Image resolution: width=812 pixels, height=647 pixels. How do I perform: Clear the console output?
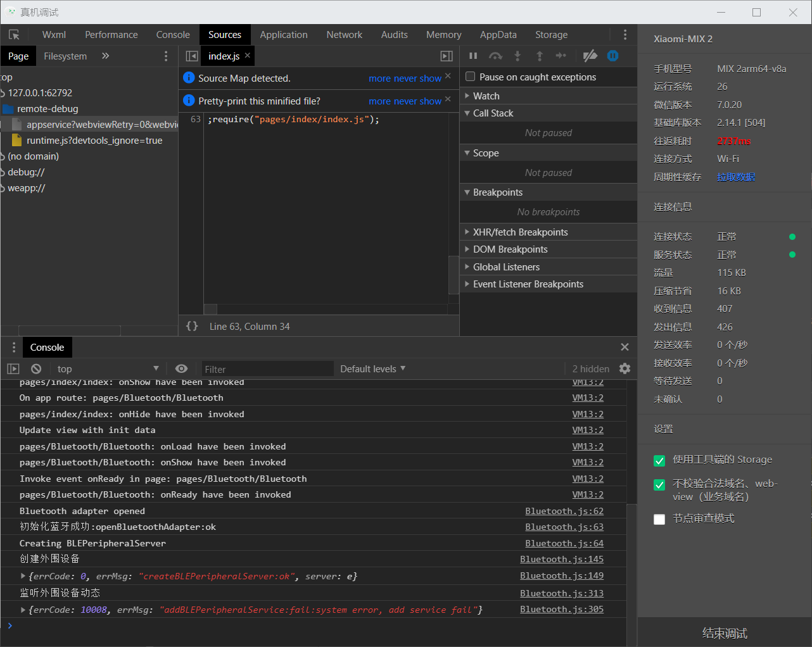tap(36, 368)
